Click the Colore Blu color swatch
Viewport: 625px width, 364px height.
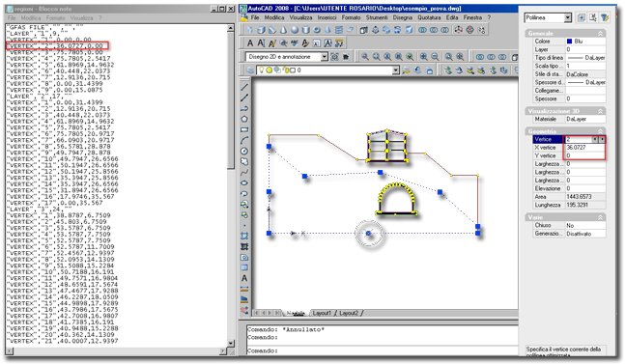click(x=569, y=41)
